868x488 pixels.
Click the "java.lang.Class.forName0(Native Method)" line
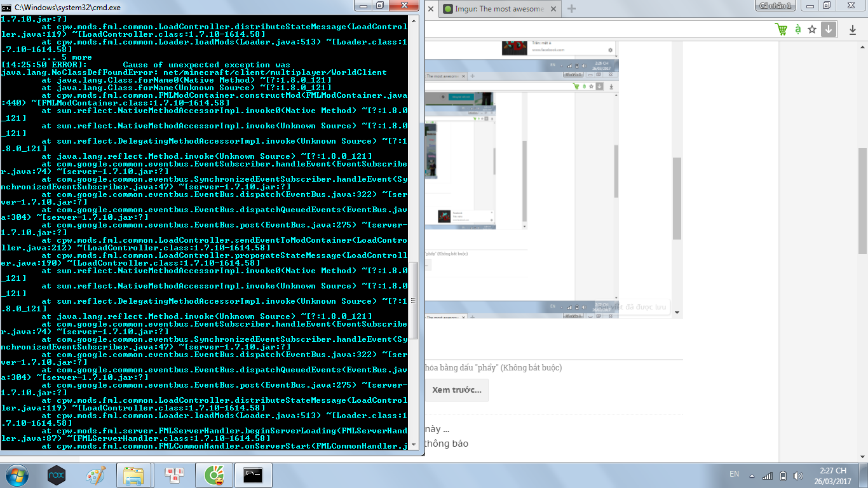(186, 80)
